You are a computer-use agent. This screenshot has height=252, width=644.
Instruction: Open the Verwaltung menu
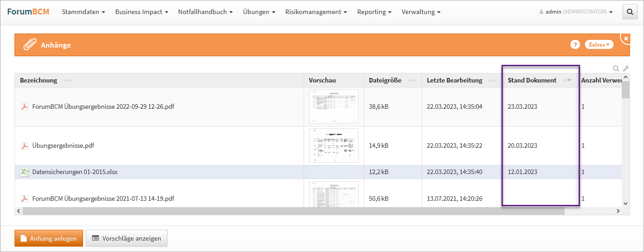pos(421,12)
